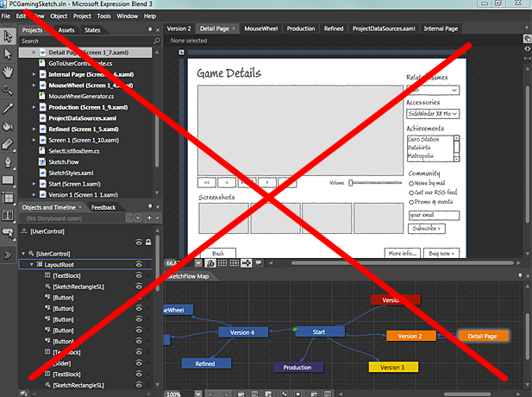Image resolution: width=532 pixels, height=397 pixels.
Task: Select Promo & events radio button
Action: coord(411,202)
